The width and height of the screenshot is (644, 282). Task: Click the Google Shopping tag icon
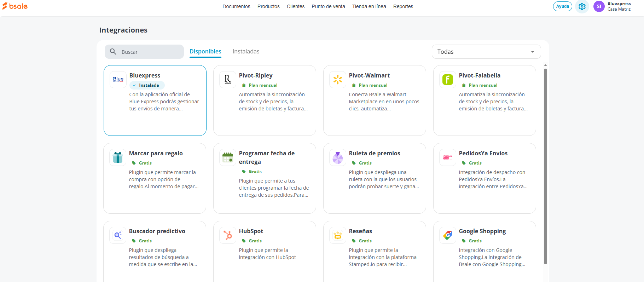coord(448,235)
